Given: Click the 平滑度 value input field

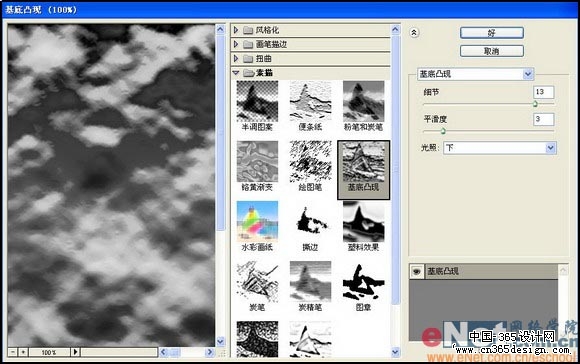Looking at the screenshot, I should (543, 119).
